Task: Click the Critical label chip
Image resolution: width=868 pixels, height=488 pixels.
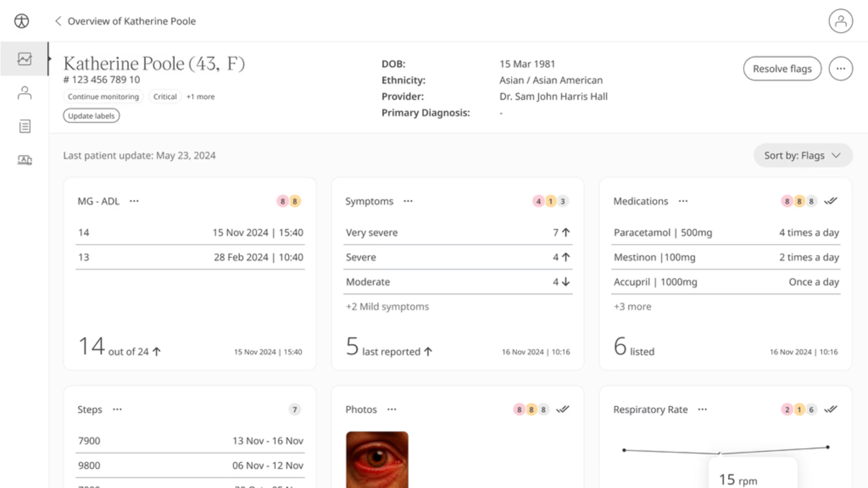Action: (x=165, y=97)
